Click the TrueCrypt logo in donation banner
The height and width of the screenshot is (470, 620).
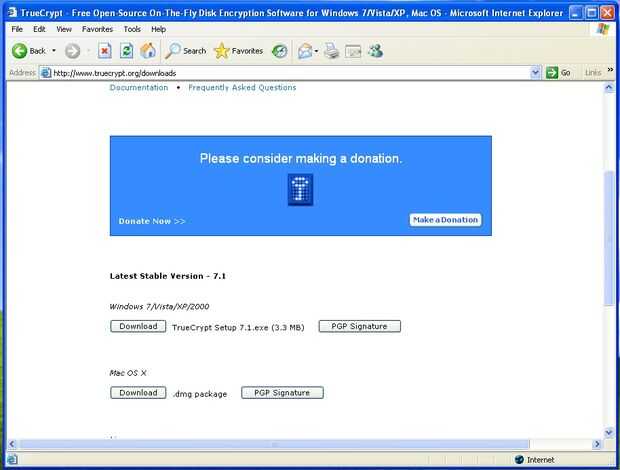point(301,190)
